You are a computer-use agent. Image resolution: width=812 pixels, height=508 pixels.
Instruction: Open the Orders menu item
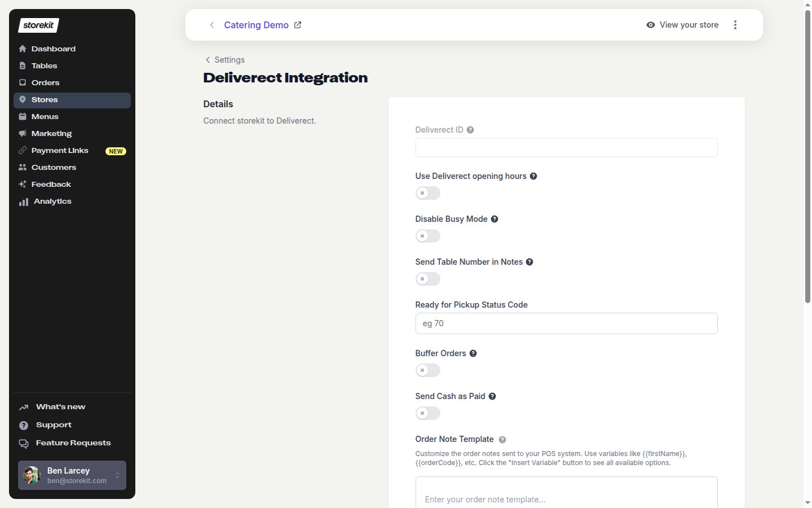72,83
